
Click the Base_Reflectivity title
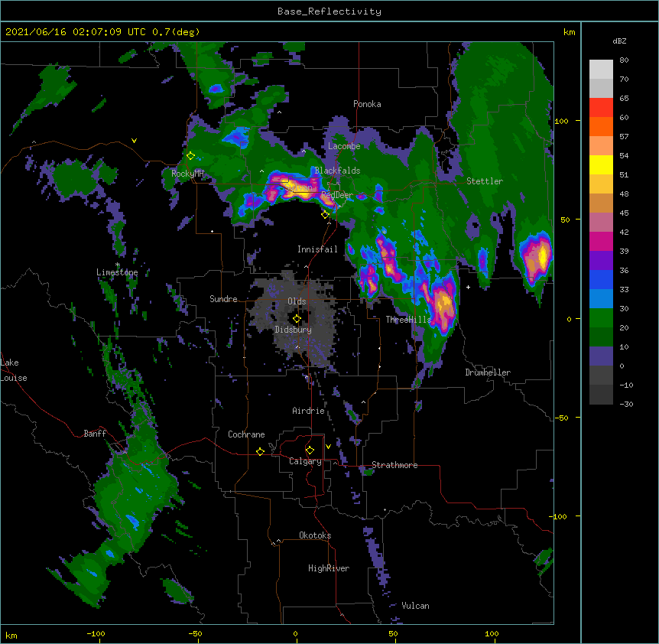329,11
